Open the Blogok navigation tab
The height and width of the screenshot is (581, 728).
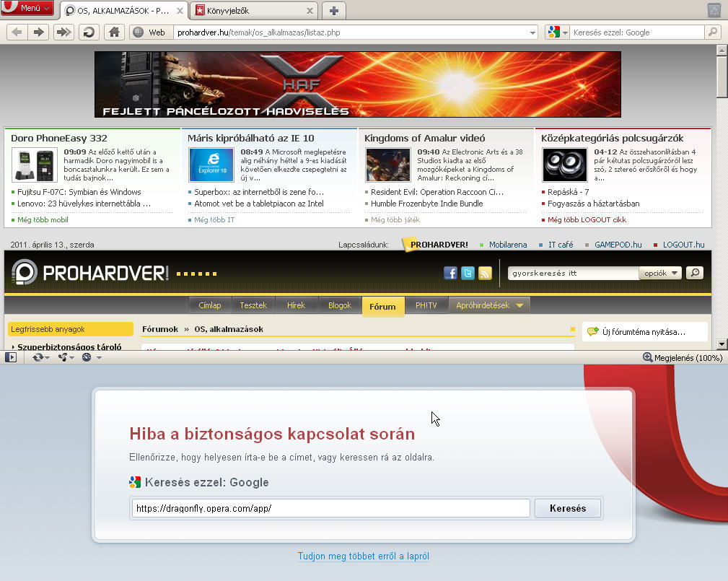pyautogui.click(x=339, y=305)
